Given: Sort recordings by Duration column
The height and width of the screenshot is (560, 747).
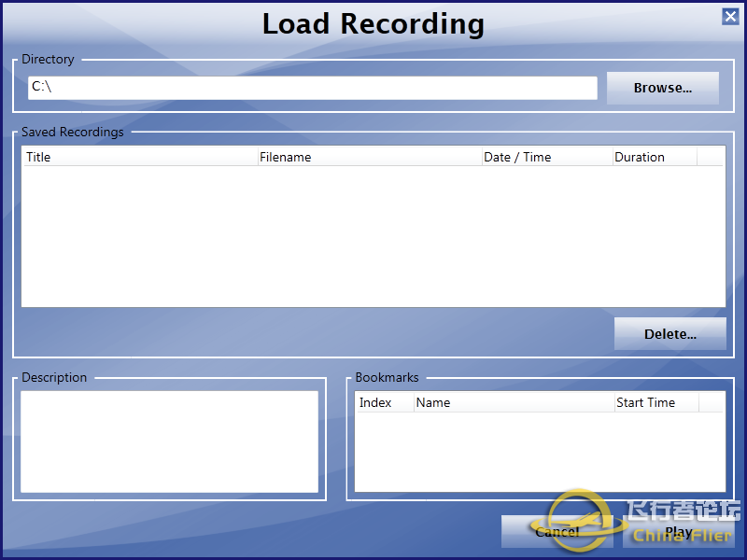Looking at the screenshot, I should point(654,157).
